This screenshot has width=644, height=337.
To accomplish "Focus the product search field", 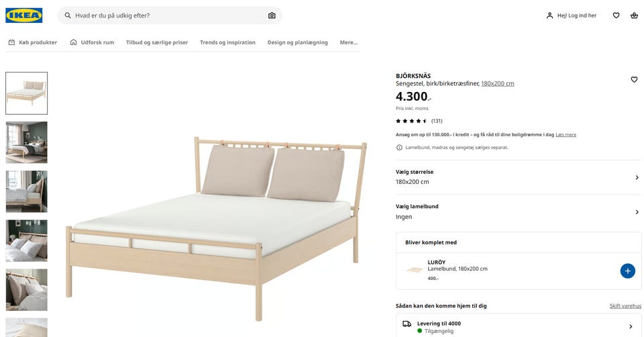I will (168, 15).
